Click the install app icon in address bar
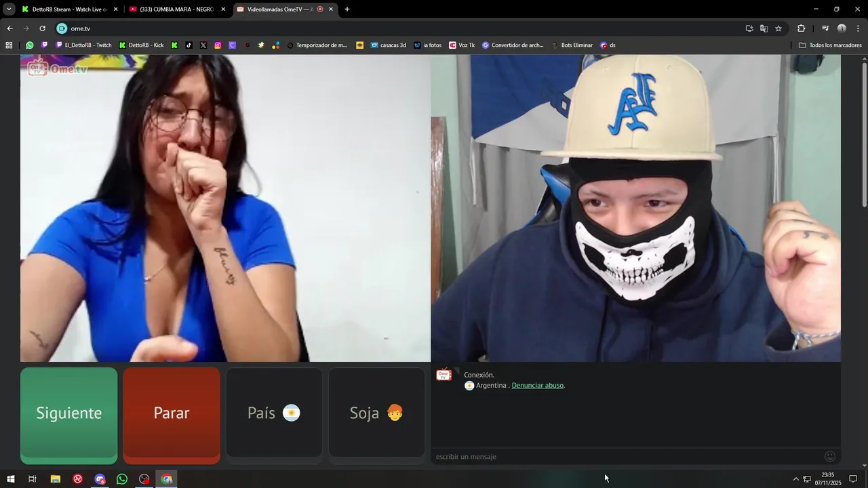Viewport: 868px width, 488px height. [x=749, y=28]
